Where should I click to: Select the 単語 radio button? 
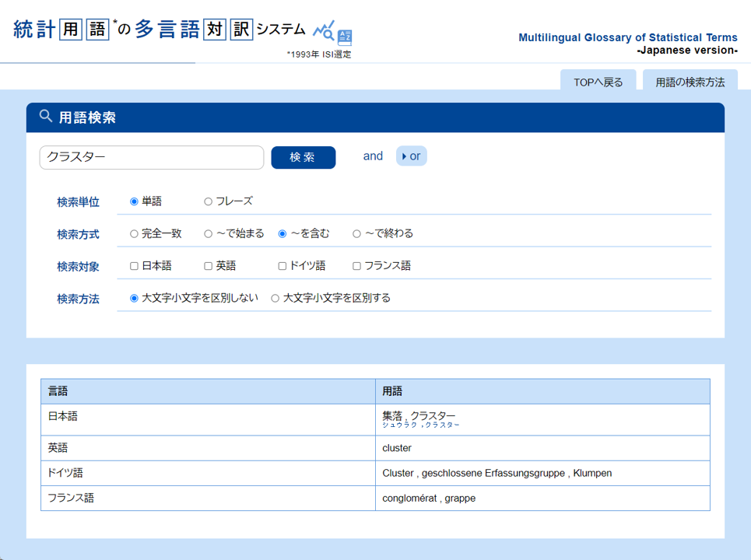pyautogui.click(x=134, y=201)
